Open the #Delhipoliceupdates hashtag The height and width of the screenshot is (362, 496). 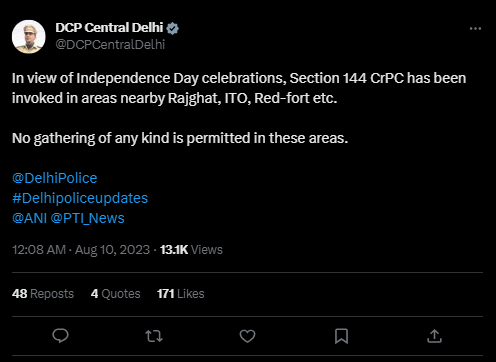pos(80,198)
